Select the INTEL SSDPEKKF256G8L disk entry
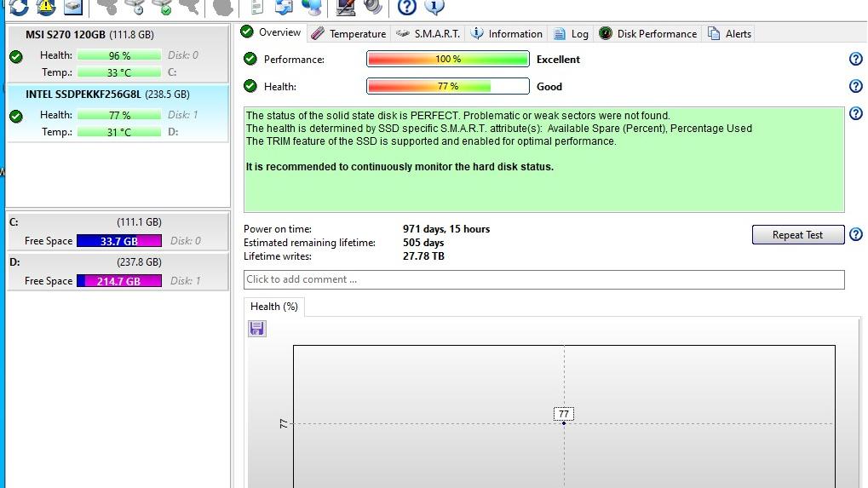 point(118,113)
